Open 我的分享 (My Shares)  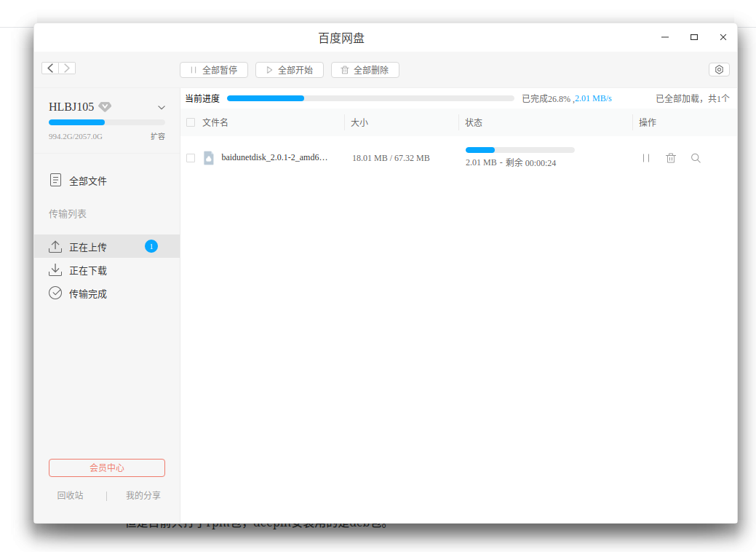pos(143,494)
